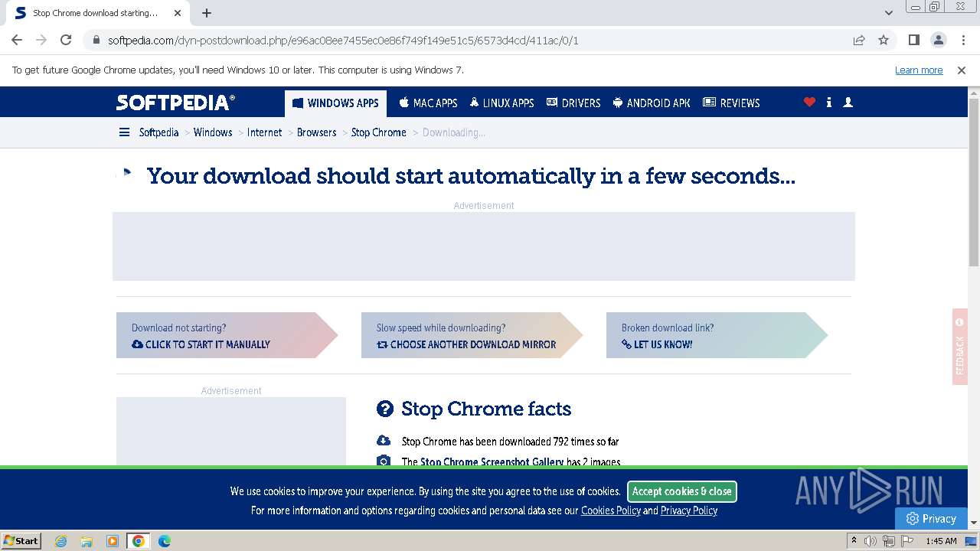
Task: Go to Windows breadcrumb link
Action: [213, 132]
